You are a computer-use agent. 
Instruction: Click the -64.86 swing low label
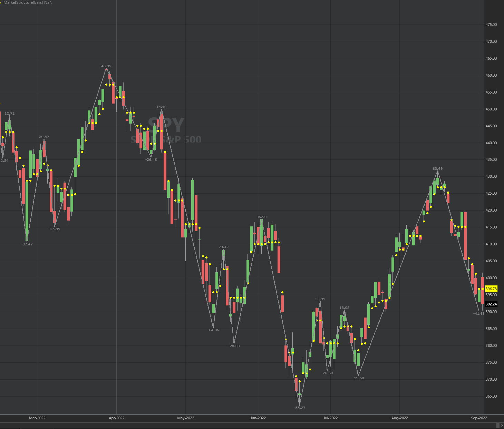(213, 330)
